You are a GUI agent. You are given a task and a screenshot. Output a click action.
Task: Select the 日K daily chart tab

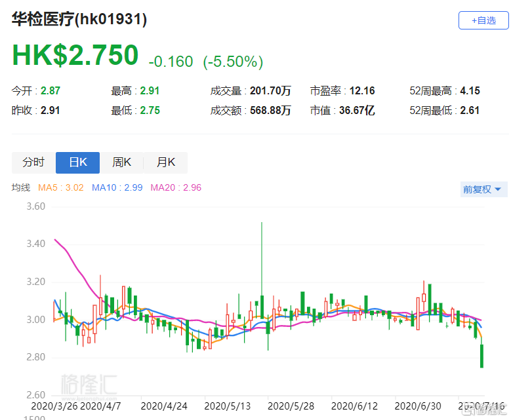[77, 162]
